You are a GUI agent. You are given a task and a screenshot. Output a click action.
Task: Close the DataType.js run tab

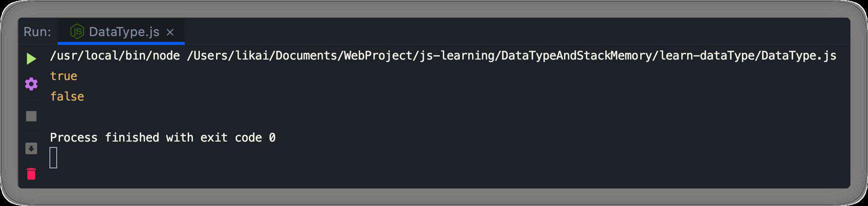[x=170, y=32]
